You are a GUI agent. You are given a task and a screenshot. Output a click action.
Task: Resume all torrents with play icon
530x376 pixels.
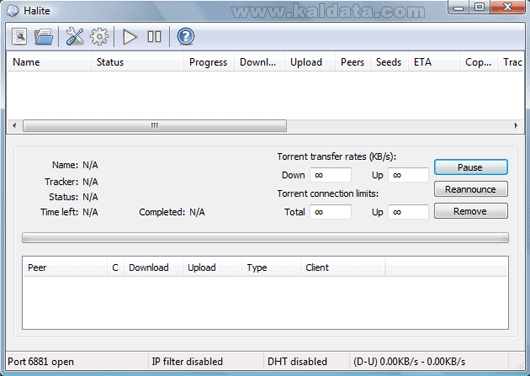point(129,37)
